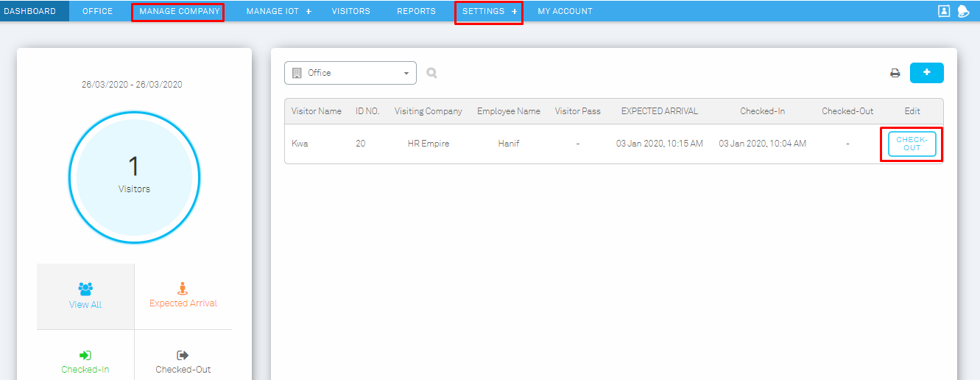Open the Visitors menu item
Image resolution: width=980 pixels, height=380 pixels.
pyautogui.click(x=350, y=11)
